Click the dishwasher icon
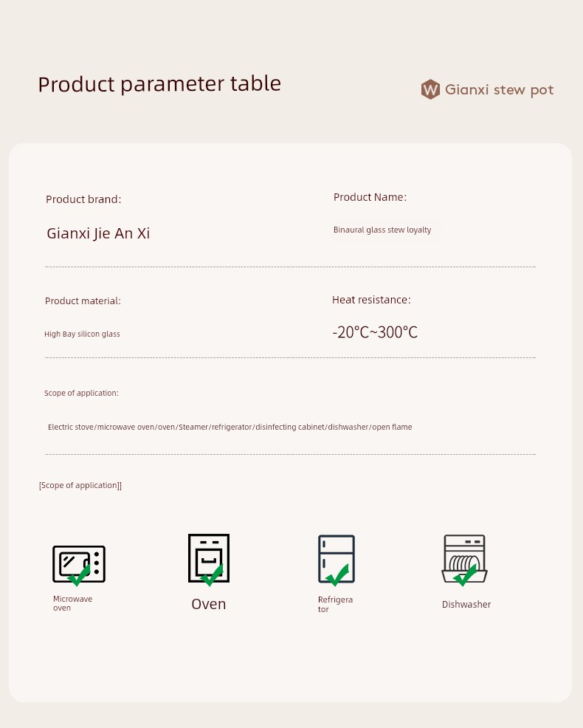 tap(465, 559)
